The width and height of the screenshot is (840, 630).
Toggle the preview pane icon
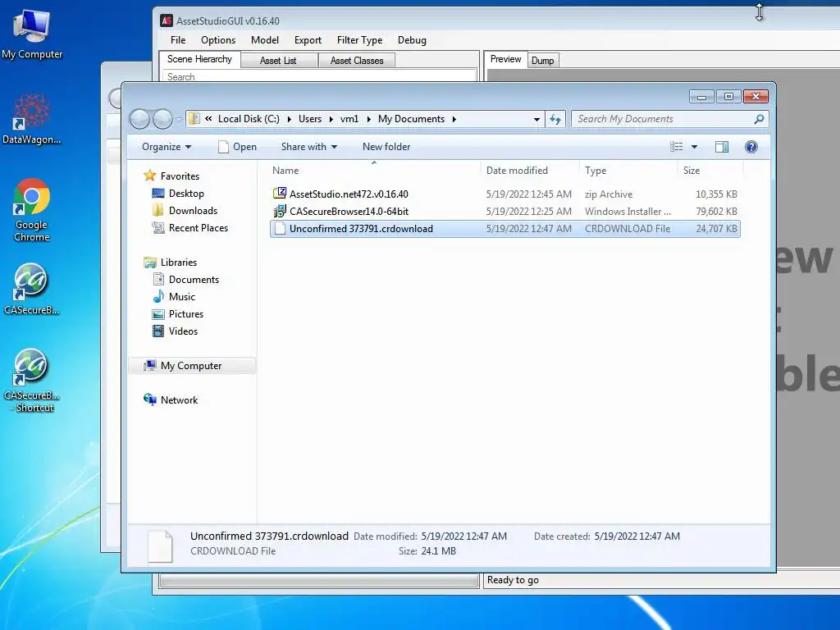click(x=722, y=147)
